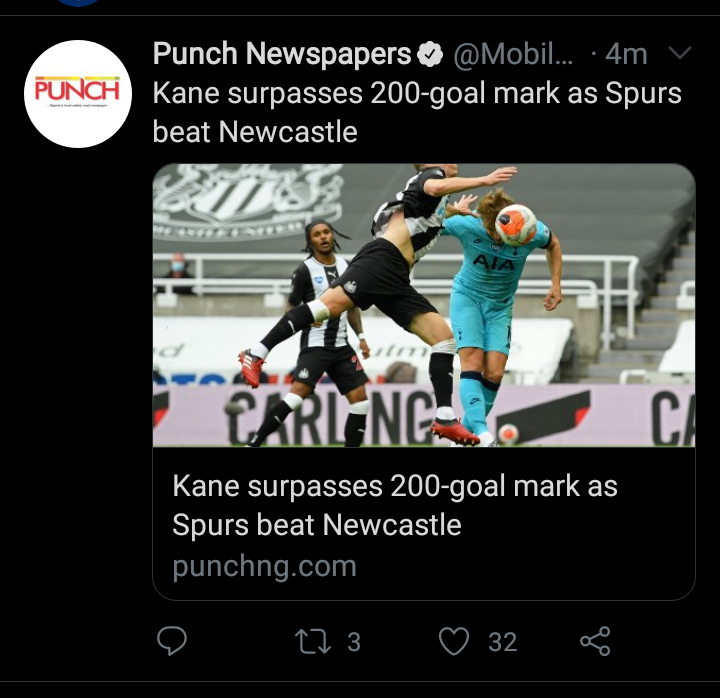Open the 4m timestamp link
This screenshot has width=720, height=698.
626,55
